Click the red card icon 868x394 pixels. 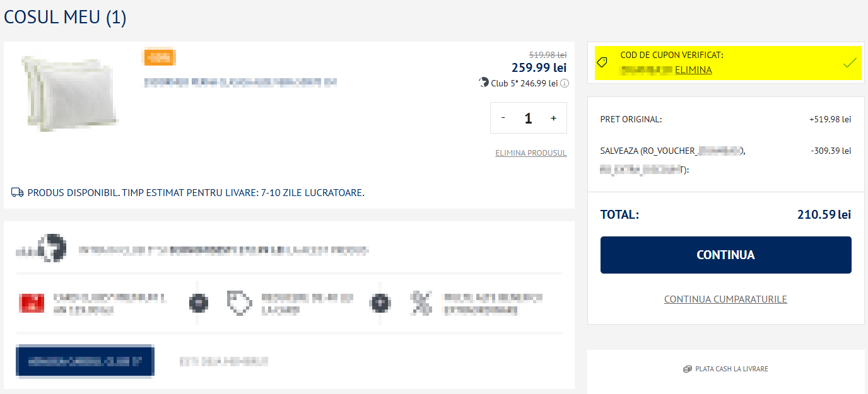pos(32,303)
